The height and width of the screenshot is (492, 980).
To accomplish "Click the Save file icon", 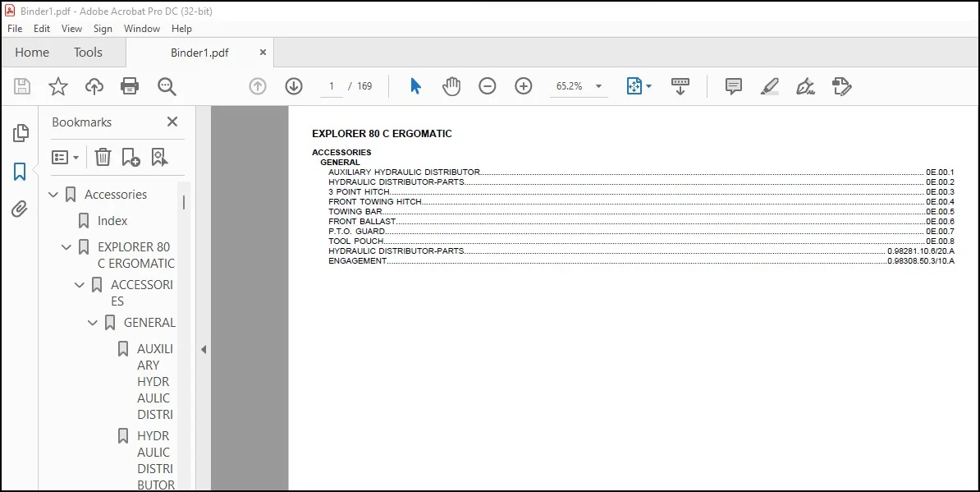I will 22,86.
